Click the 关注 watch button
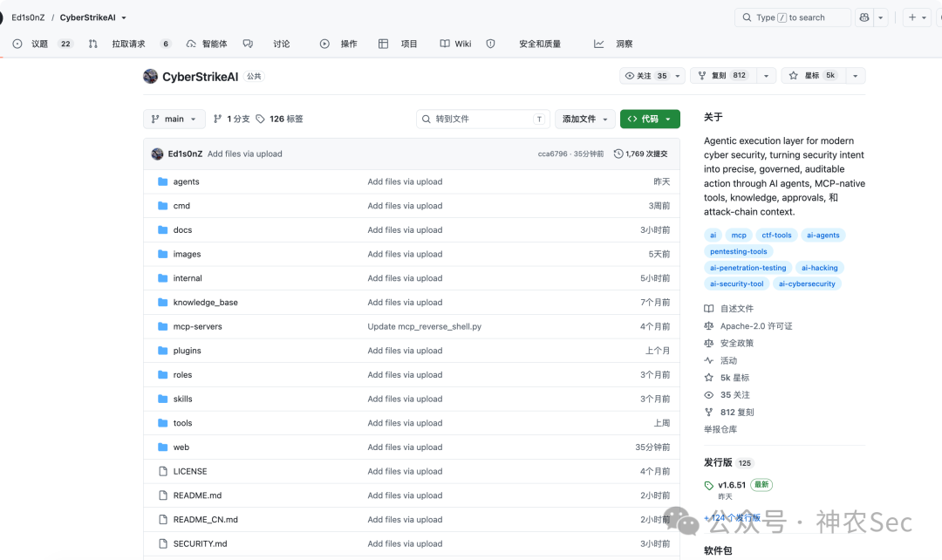 point(645,76)
